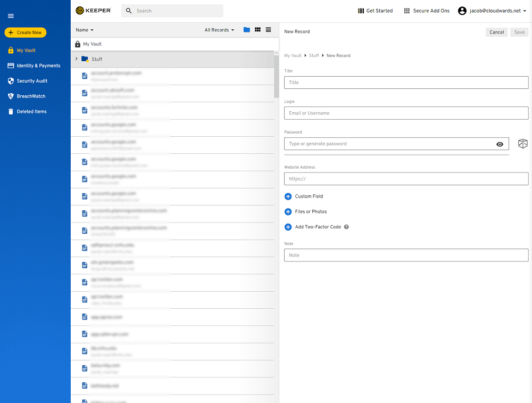Expand the Stuff folder chevron
This screenshot has height=403, width=532.
tap(76, 59)
